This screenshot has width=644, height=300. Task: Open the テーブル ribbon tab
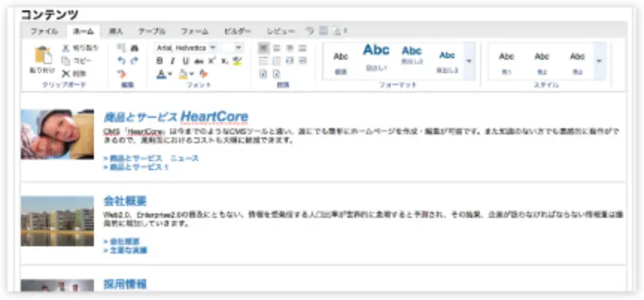click(152, 31)
